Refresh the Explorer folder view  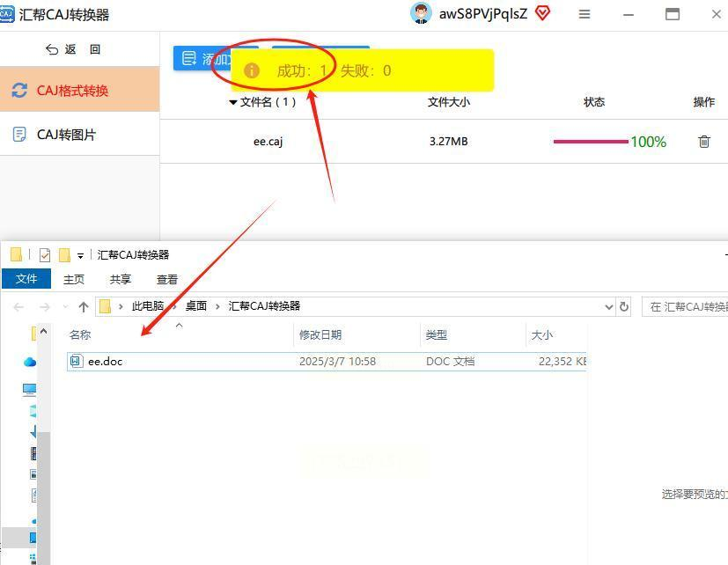[624, 307]
